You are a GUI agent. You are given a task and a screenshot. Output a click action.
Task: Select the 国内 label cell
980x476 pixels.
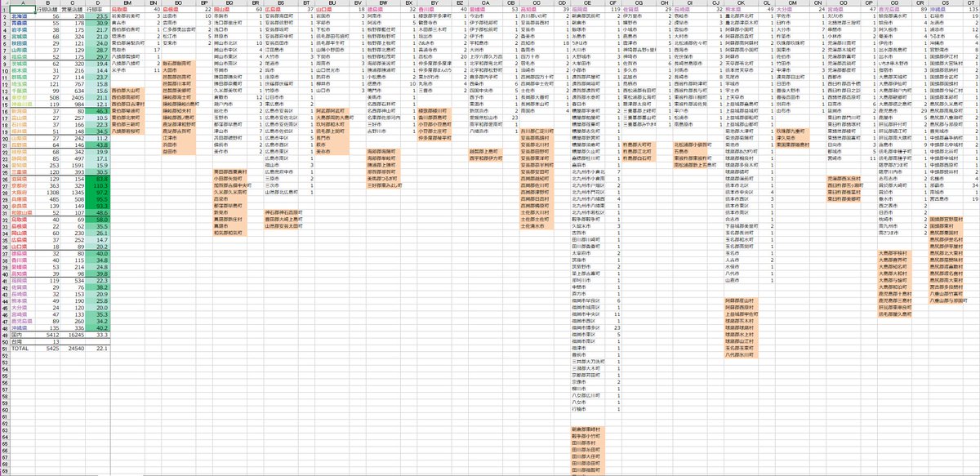[23, 335]
